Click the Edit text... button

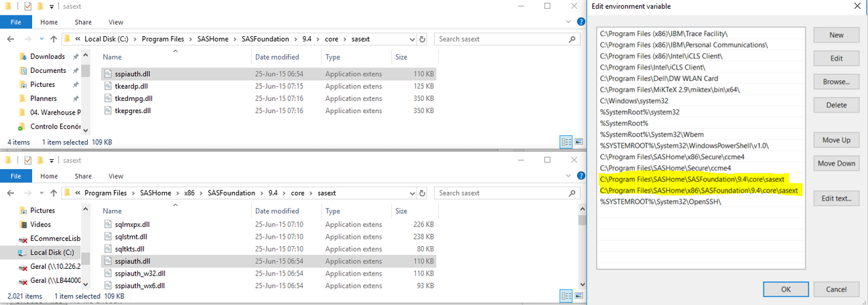837,198
